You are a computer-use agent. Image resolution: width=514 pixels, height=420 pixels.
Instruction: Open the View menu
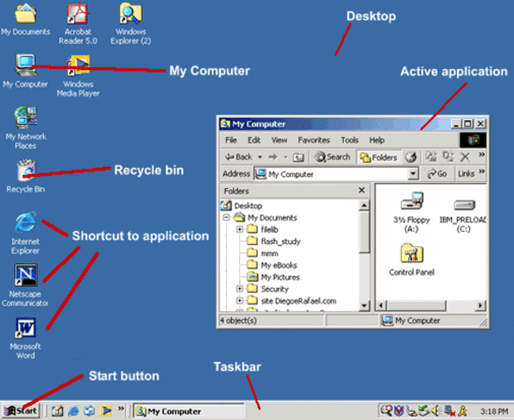pyautogui.click(x=279, y=140)
